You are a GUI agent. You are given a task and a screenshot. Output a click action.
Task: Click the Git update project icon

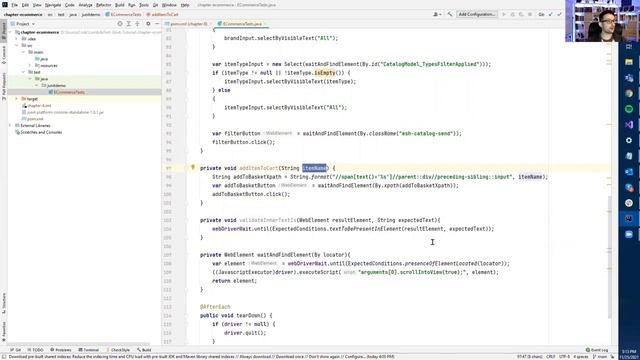point(550,14)
